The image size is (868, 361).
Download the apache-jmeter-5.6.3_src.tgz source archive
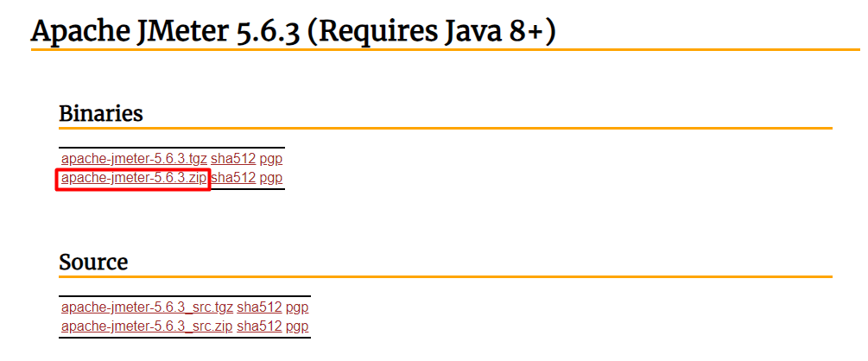pos(147,307)
